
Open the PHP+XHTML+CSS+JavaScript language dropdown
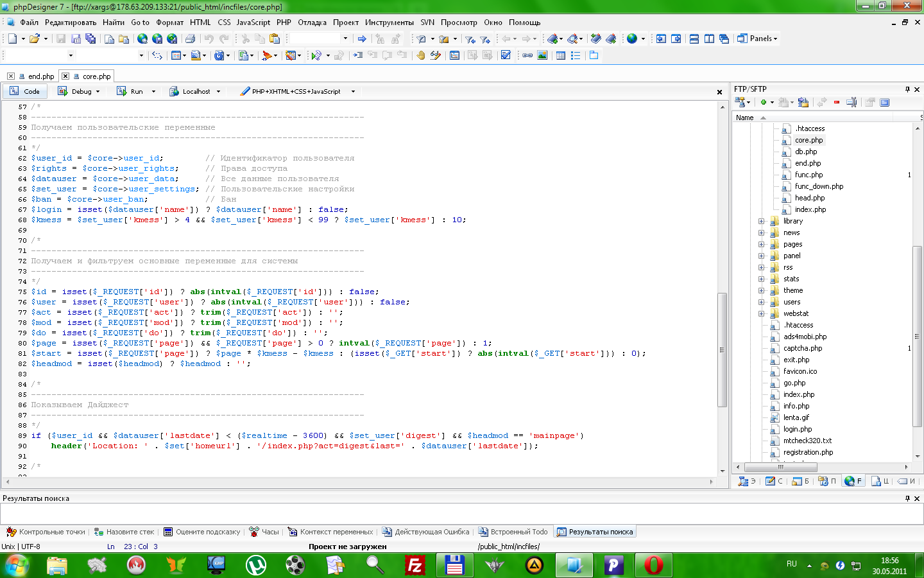tap(353, 91)
